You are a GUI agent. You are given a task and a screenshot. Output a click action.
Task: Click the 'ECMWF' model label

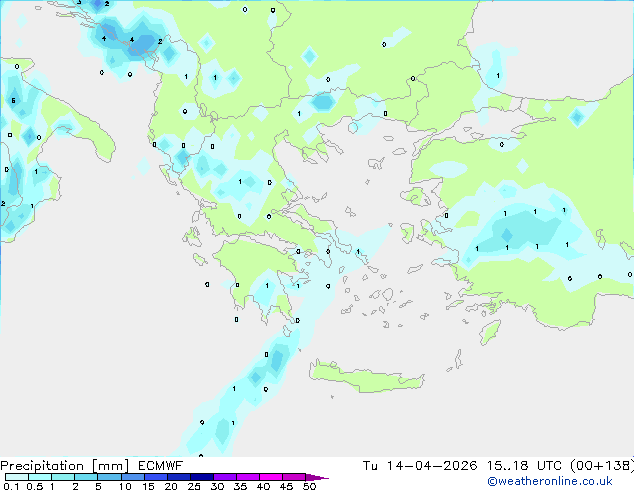click(161, 466)
